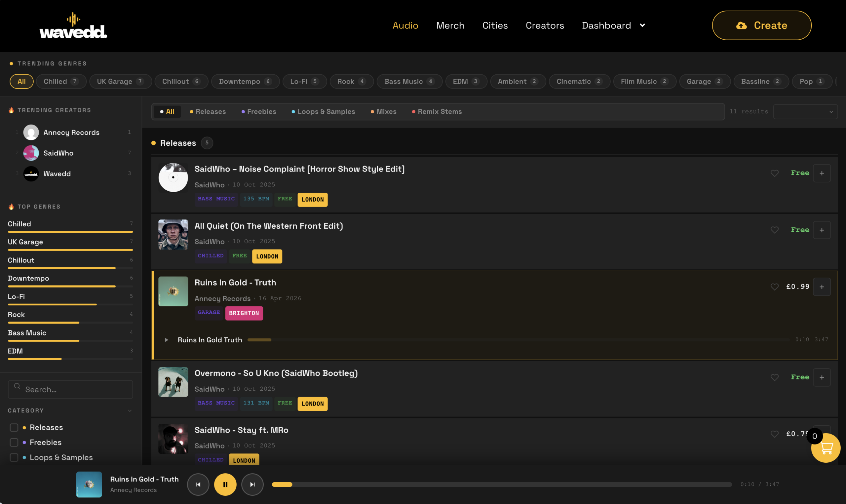Like SaidWho - Stay ft. MRo
Image resolution: width=846 pixels, height=504 pixels.
point(774,434)
